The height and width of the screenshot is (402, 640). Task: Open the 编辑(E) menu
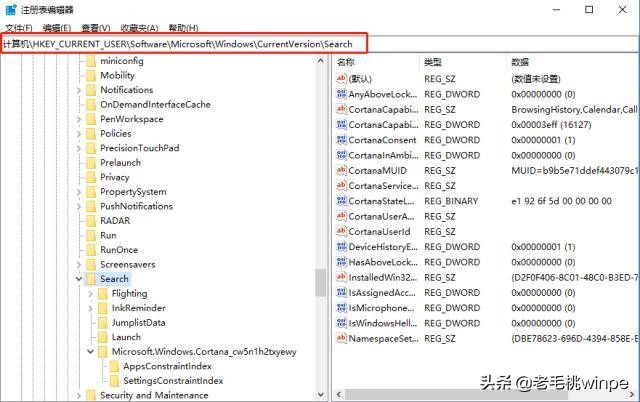pyautogui.click(x=57, y=28)
